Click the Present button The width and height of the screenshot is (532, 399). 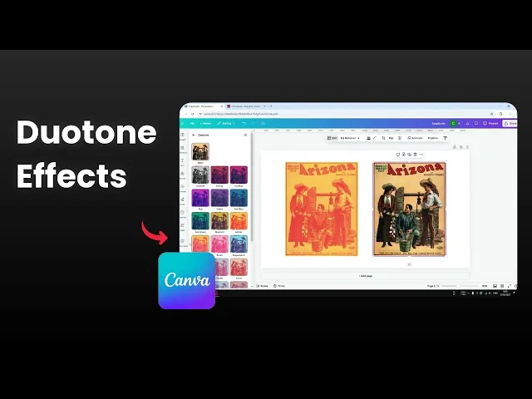click(490, 124)
